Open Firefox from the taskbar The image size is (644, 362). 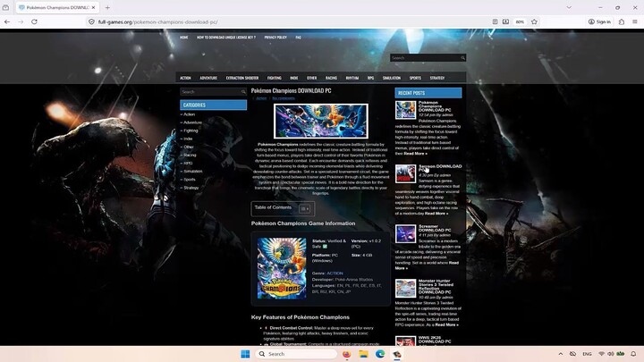347,354
